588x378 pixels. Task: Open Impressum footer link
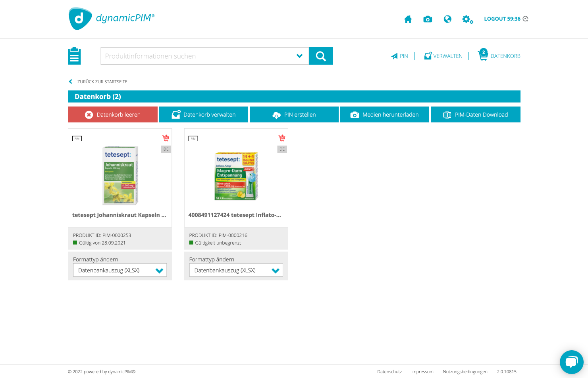click(x=422, y=372)
